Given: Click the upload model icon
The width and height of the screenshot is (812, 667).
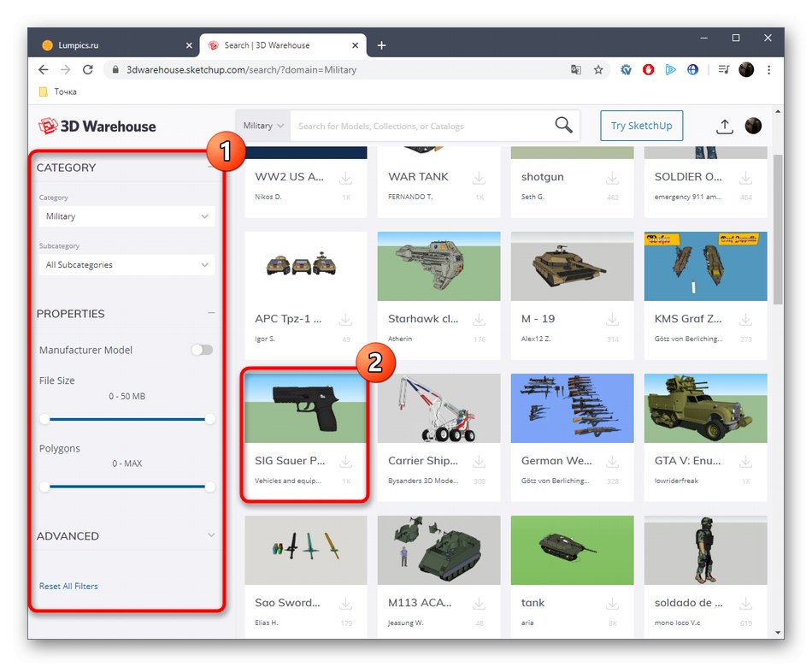Looking at the screenshot, I should coord(725,126).
